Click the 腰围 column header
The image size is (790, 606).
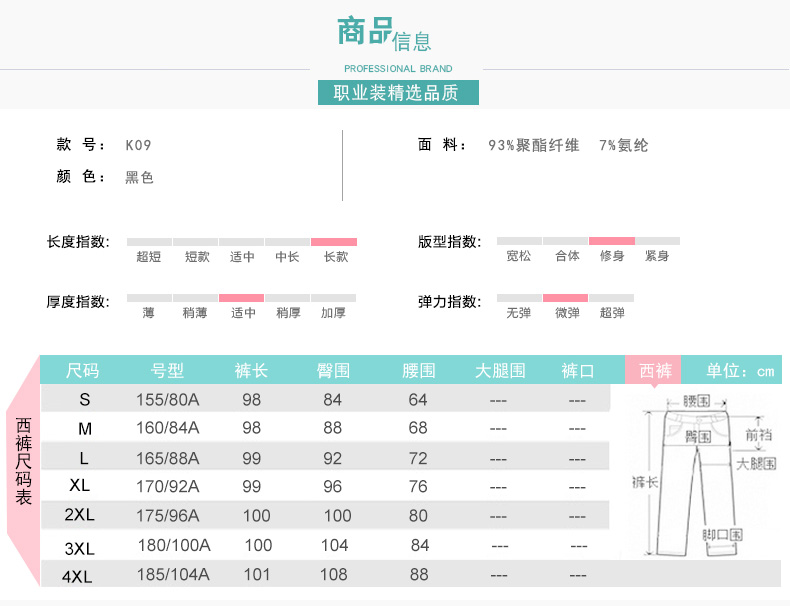click(x=418, y=370)
